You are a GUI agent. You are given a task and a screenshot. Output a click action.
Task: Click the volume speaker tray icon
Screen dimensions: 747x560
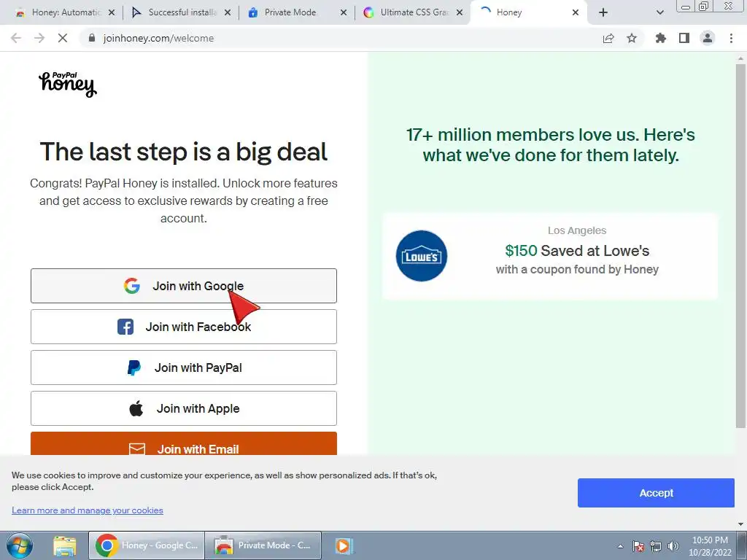pyautogui.click(x=673, y=546)
